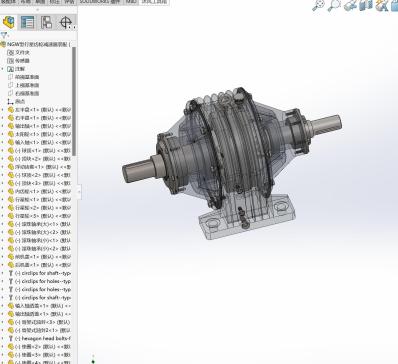Viewport: 398px width, 364px height.
Task: Expand the 注解 annotations node
Action: tap(3, 69)
